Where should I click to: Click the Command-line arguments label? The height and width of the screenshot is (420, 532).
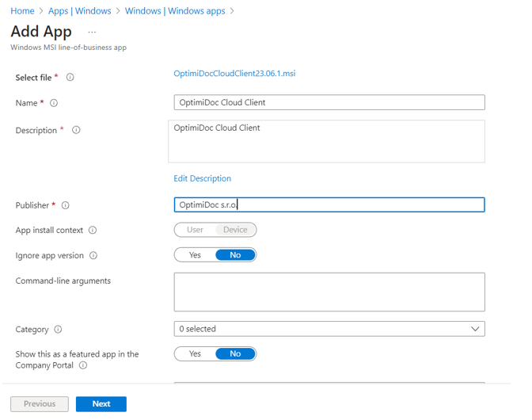(x=63, y=281)
